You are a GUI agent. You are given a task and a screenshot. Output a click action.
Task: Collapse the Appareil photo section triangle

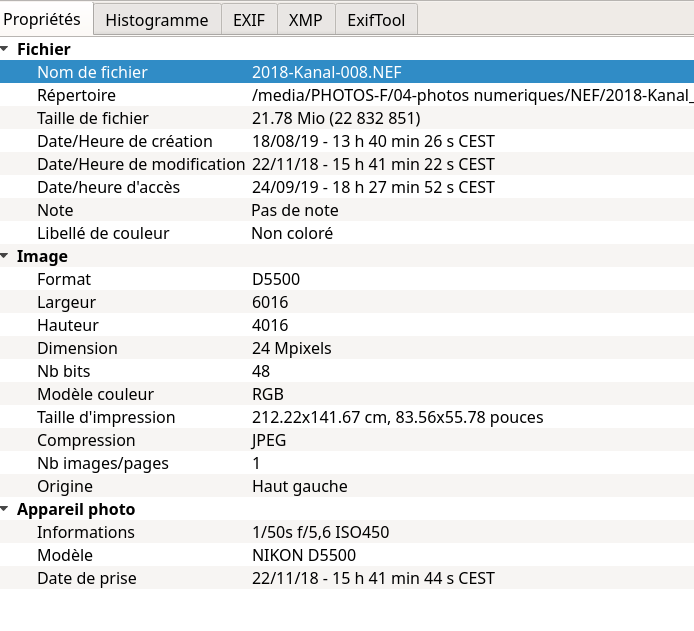6,510
